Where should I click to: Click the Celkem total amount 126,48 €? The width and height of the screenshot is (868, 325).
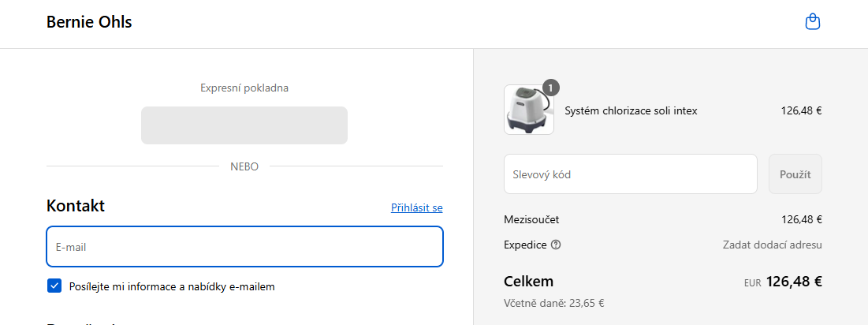point(793,282)
